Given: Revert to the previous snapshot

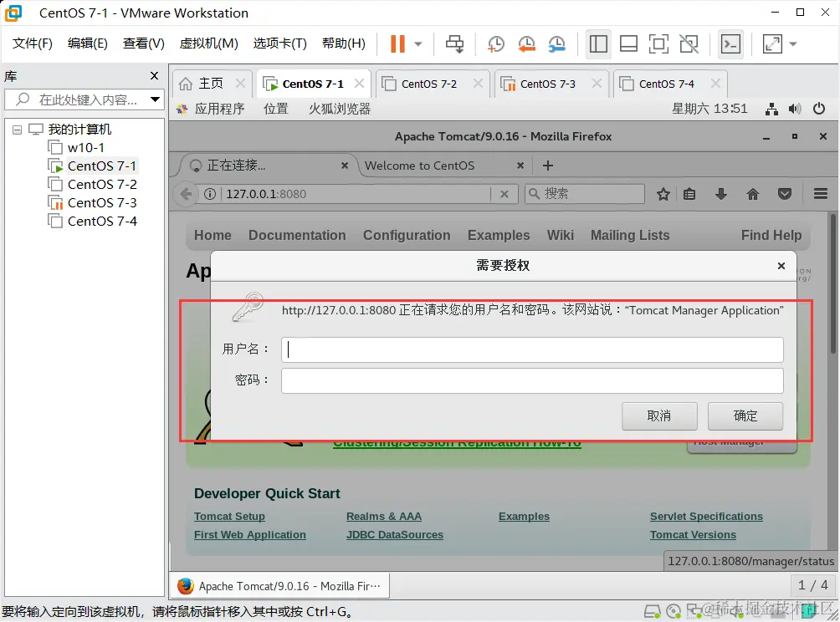Looking at the screenshot, I should (x=526, y=44).
